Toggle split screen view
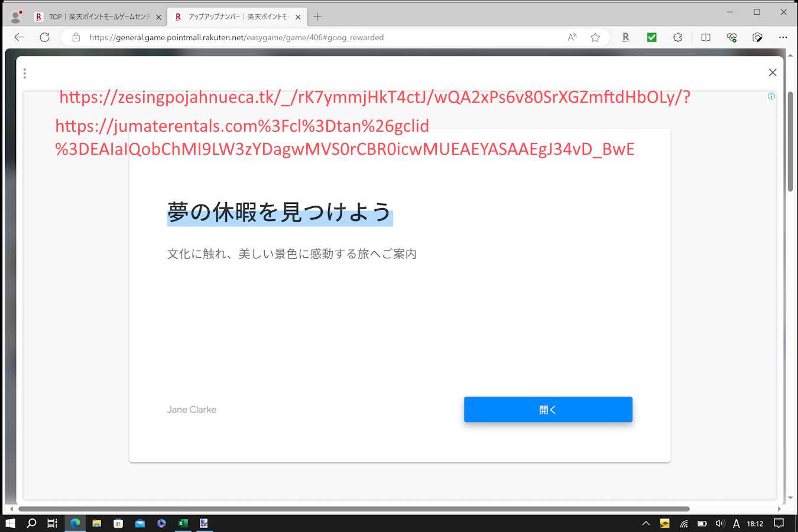The width and height of the screenshot is (798, 532). click(705, 37)
